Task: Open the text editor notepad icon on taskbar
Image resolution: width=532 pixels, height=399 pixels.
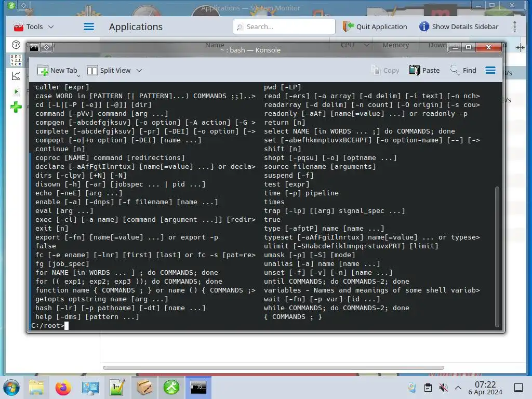Action: click(117, 388)
